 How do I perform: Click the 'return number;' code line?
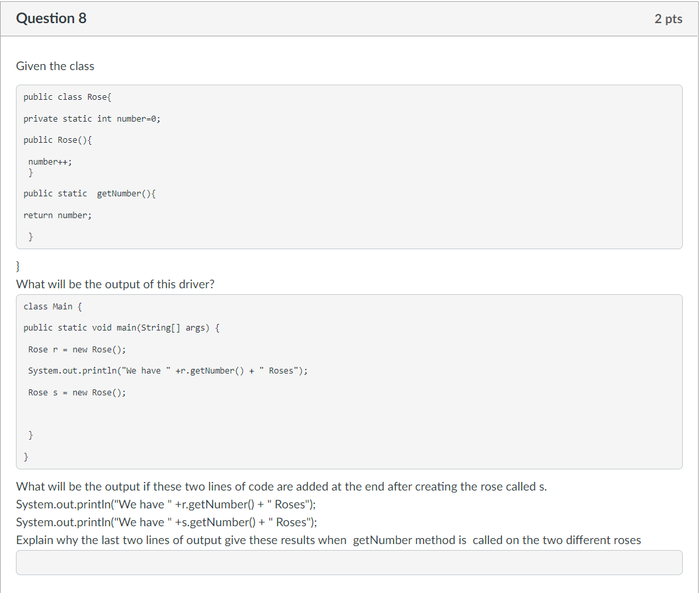(x=58, y=215)
